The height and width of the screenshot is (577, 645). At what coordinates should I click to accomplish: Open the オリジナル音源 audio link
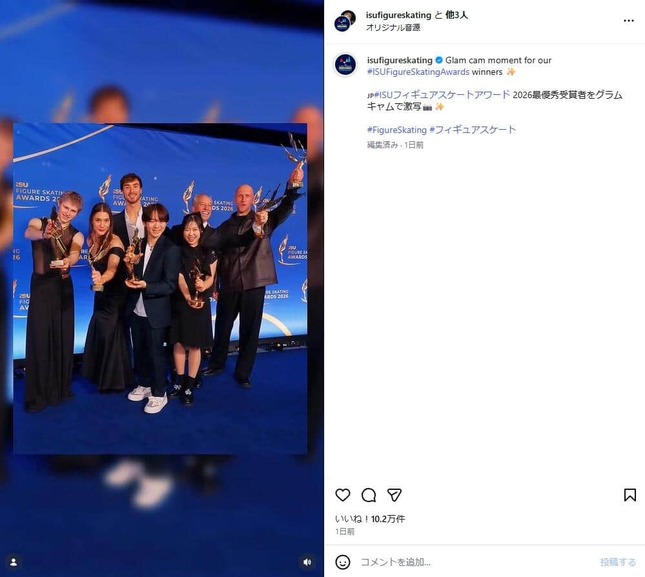click(393, 27)
